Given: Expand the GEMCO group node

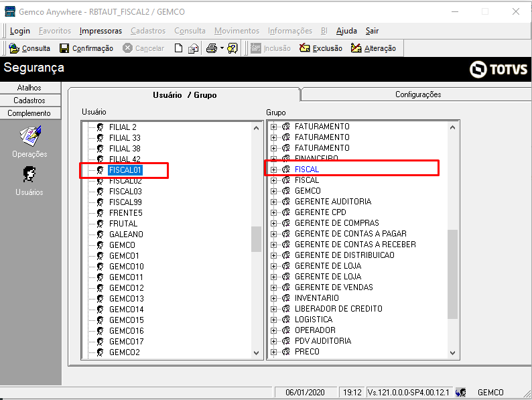Looking at the screenshot, I should tap(273, 191).
